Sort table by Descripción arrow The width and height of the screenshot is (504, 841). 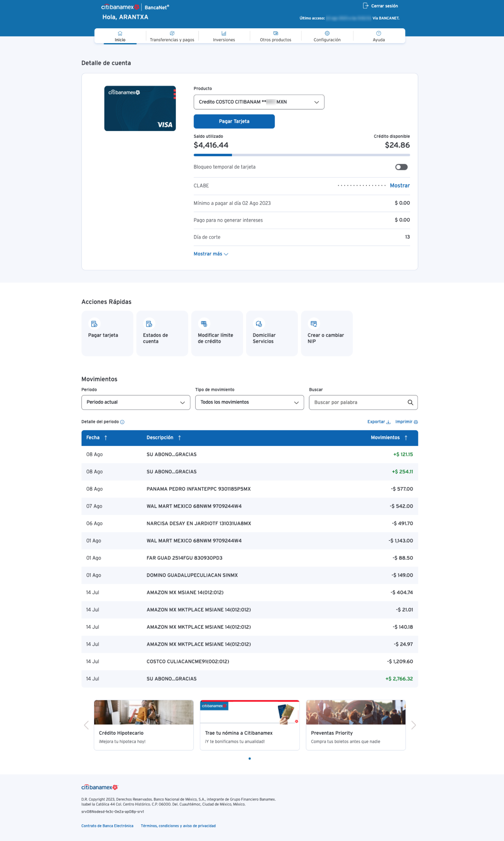point(179,437)
